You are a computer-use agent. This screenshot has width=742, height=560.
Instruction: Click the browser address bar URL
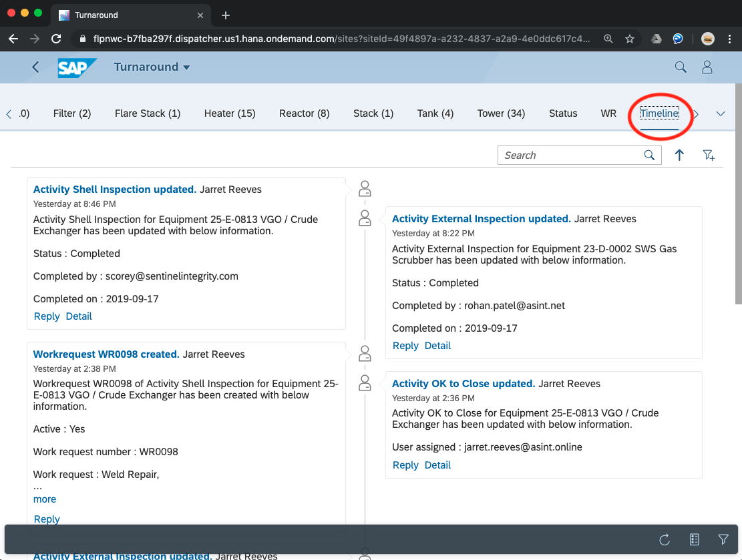click(x=342, y=39)
